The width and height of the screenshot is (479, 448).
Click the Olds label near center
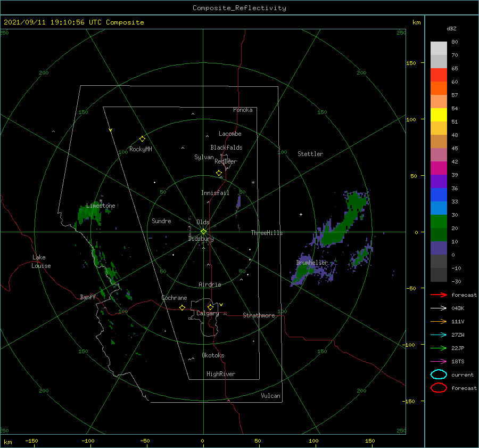[x=203, y=222]
